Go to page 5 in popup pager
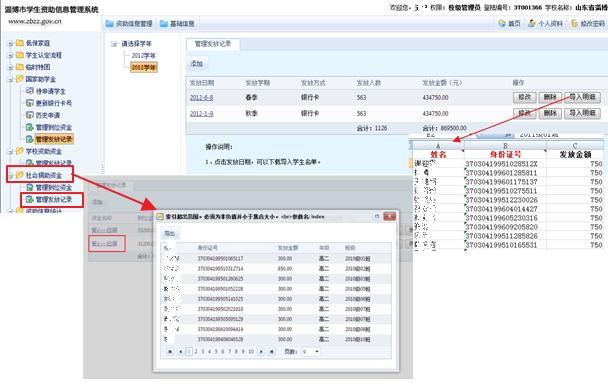The height and width of the screenshot is (384, 608). (x=216, y=351)
